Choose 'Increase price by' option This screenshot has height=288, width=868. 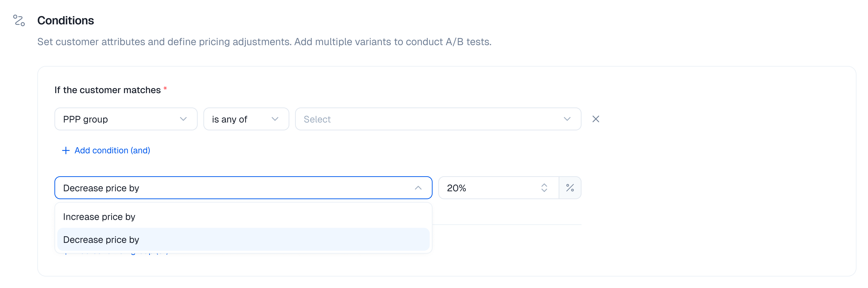[99, 217]
